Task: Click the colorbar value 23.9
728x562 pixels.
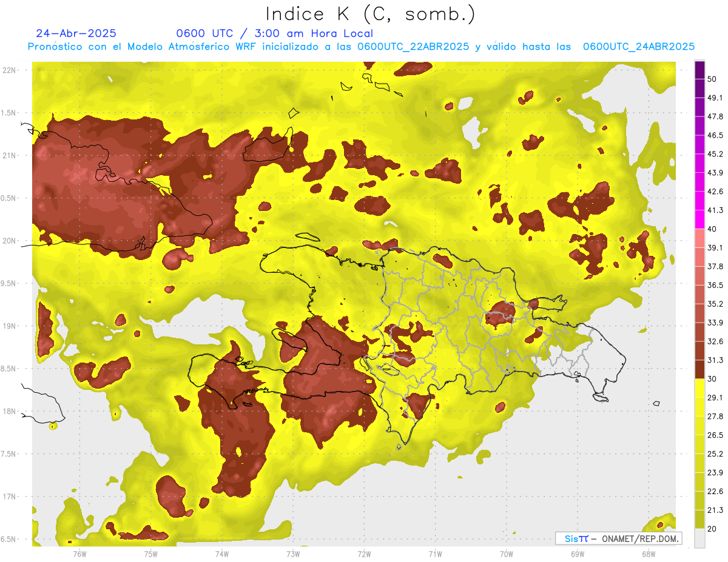Action: [x=715, y=473]
